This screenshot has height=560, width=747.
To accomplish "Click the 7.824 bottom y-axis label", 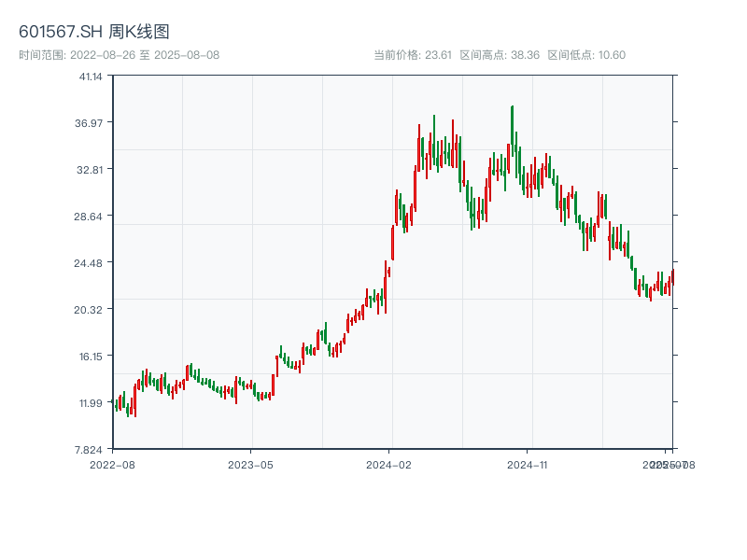I will pyautogui.click(x=91, y=450).
